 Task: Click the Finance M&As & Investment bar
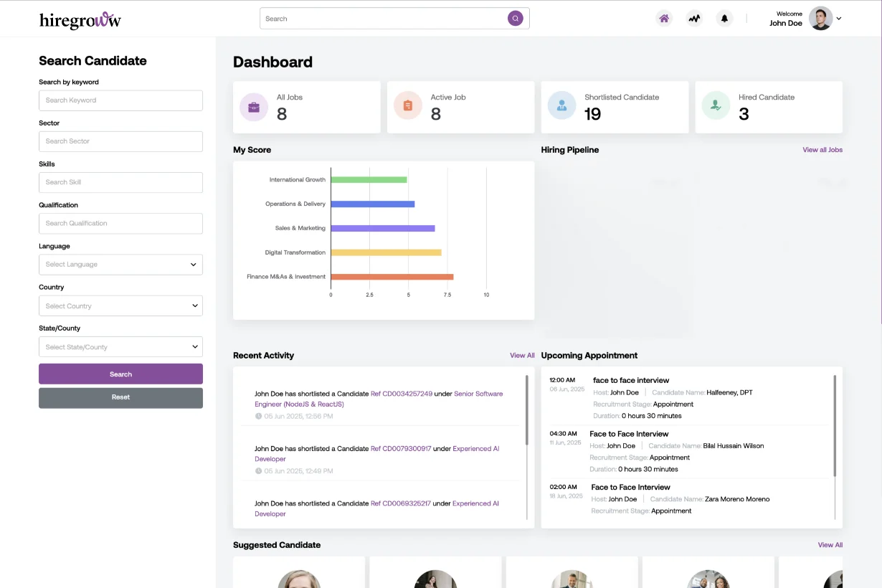click(x=392, y=277)
